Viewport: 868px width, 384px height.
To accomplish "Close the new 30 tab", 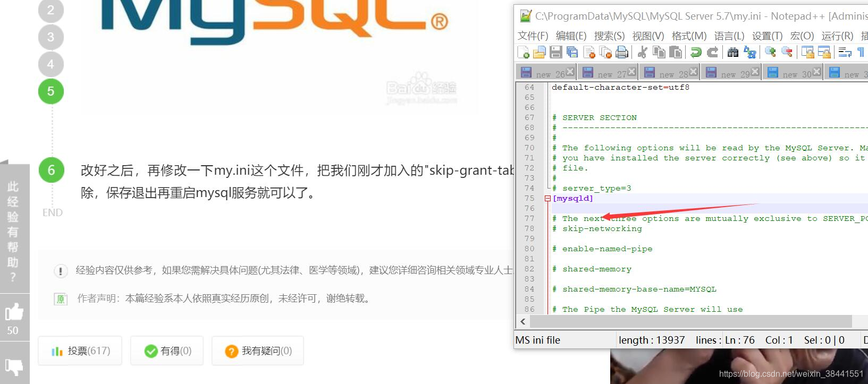I will (816, 71).
